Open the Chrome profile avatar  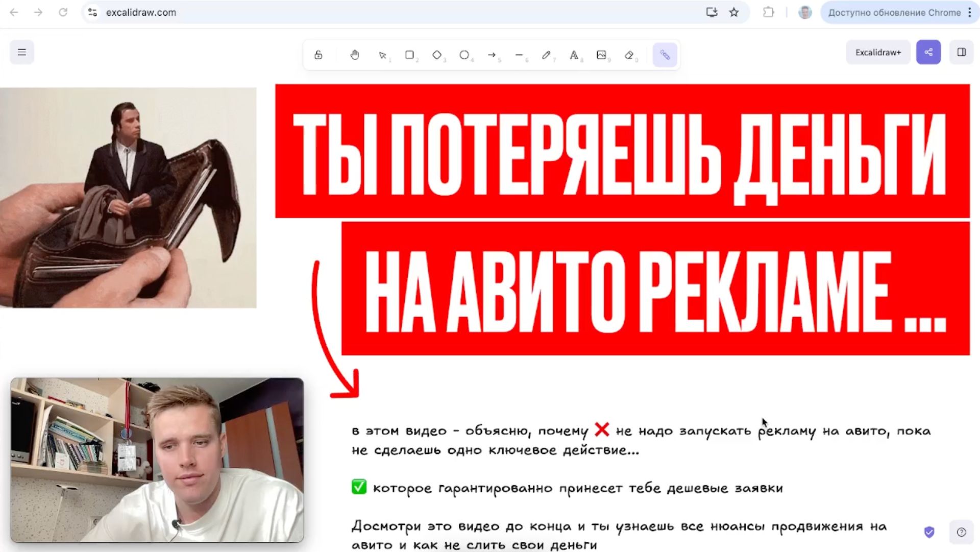click(805, 12)
